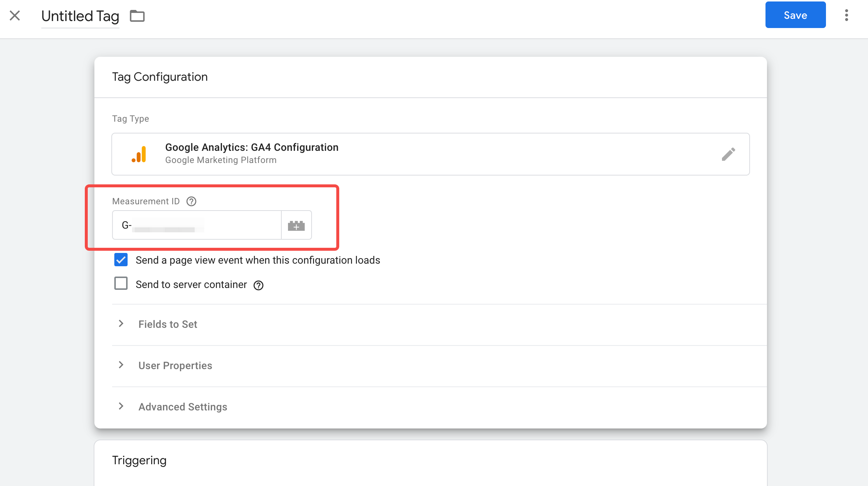868x486 pixels.
Task: Open the three-dot overflow menu
Action: (x=847, y=15)
